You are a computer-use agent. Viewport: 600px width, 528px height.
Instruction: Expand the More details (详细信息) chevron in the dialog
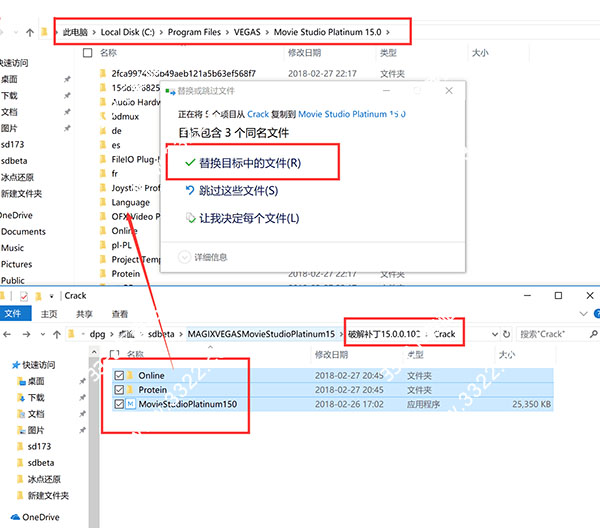pos(184,257)
